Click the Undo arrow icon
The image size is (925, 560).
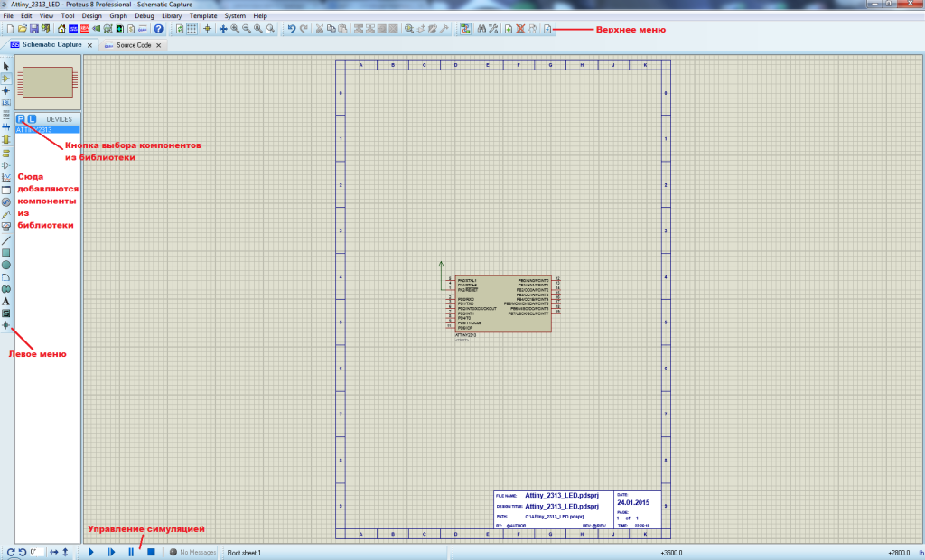[292, 29]
